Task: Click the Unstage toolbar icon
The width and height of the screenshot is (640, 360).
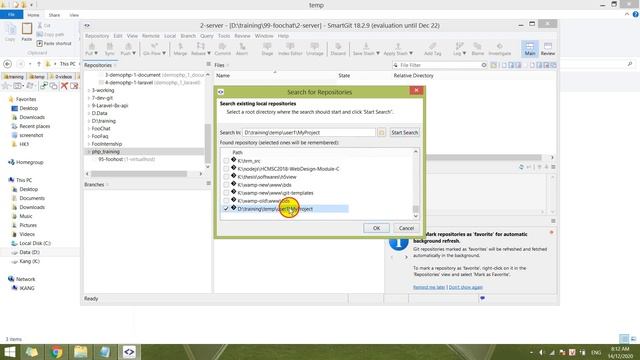Action: [x=314, y=49]
